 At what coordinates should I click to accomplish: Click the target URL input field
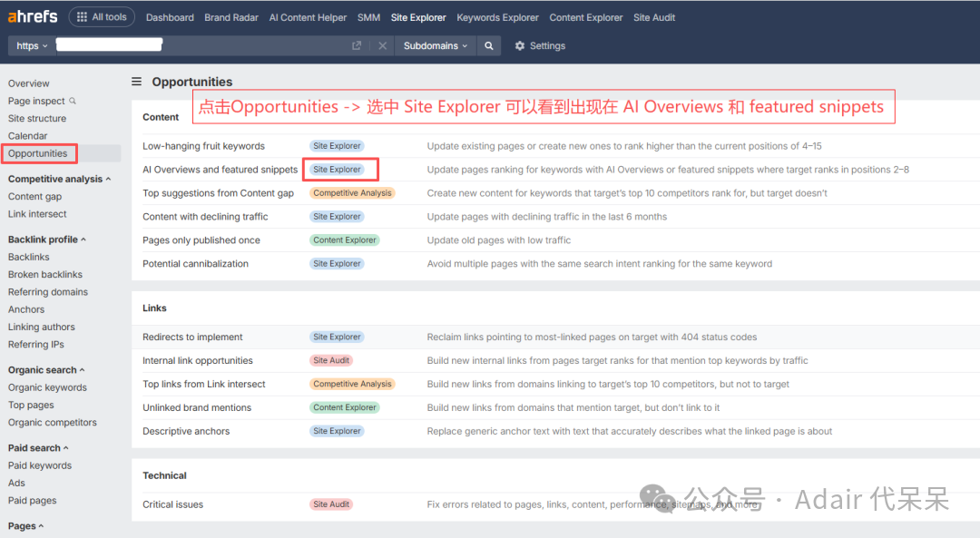tap(202, 45)
